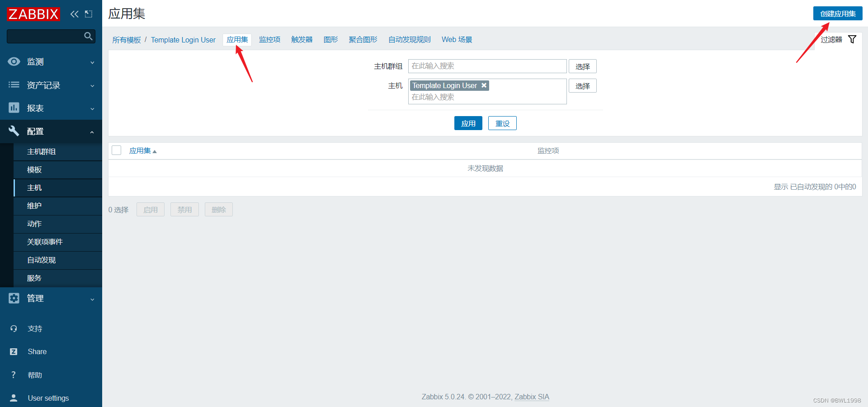The height and width of the screenshot is (407, 868).
Task: Go to 所有模板 breadcrumb link
Action: coord(127,40)
